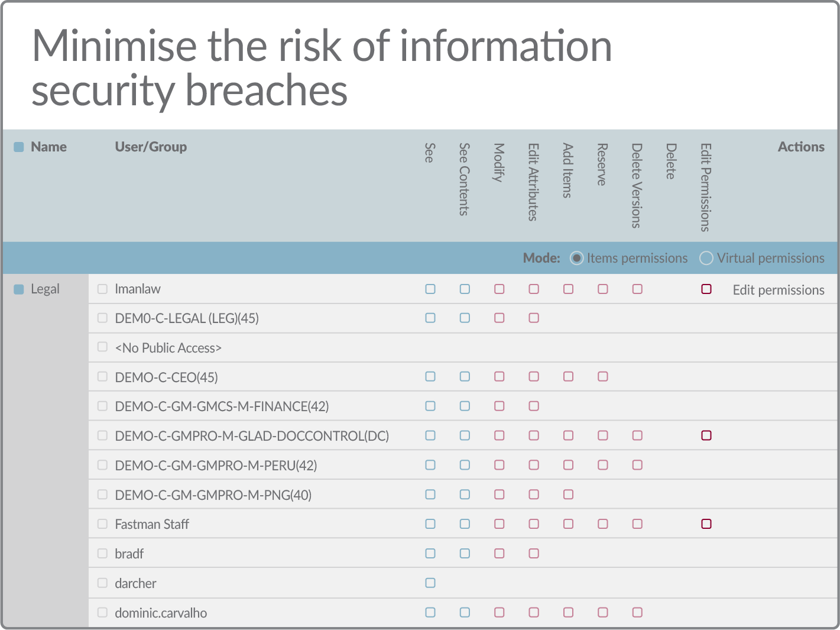The width and height of the screenshot is (840, 630).
Task: Toggle Edit Attributes for DEM0-C-LEGAL (LEG)(45)
Action: 534,318
